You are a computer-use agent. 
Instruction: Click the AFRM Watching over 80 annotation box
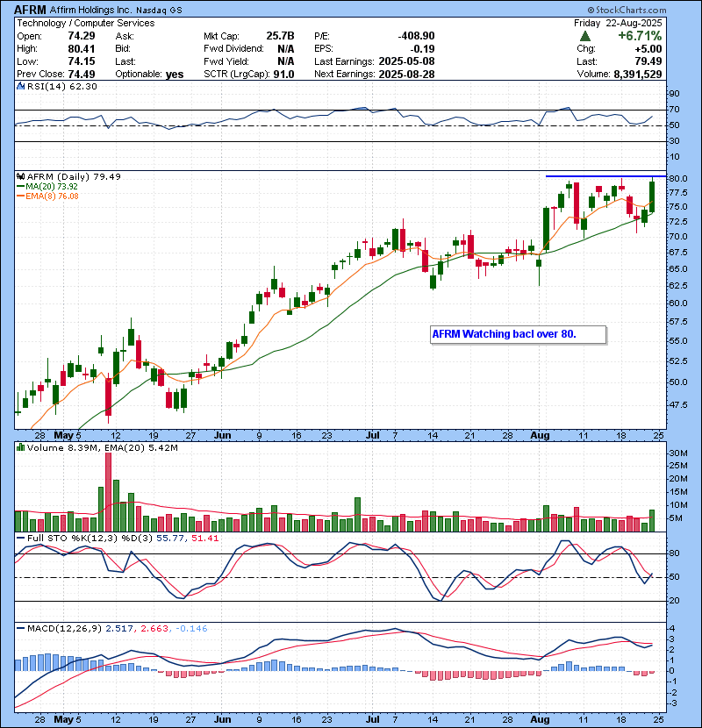coord(518,334)
